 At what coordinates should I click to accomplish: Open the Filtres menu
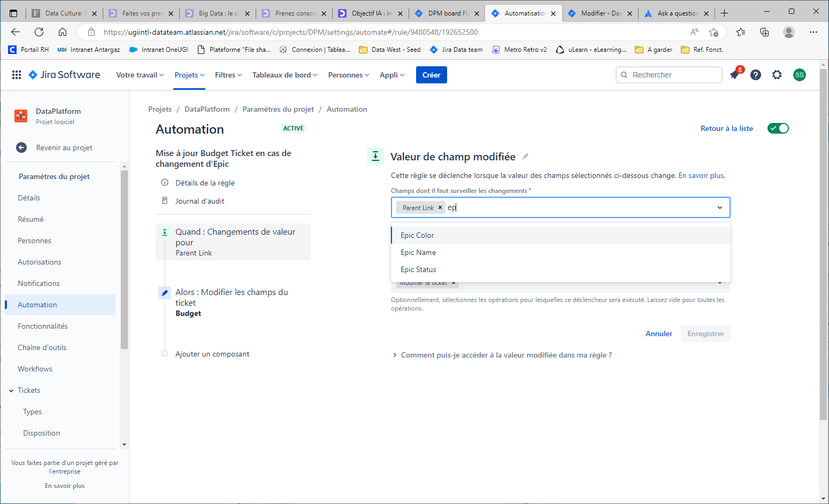(x=228, y=75)
